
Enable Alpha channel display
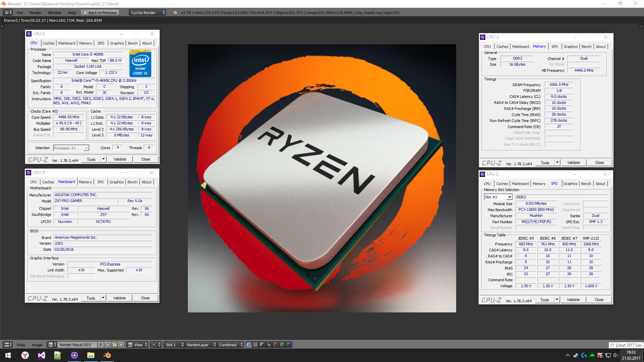(262, 345)
